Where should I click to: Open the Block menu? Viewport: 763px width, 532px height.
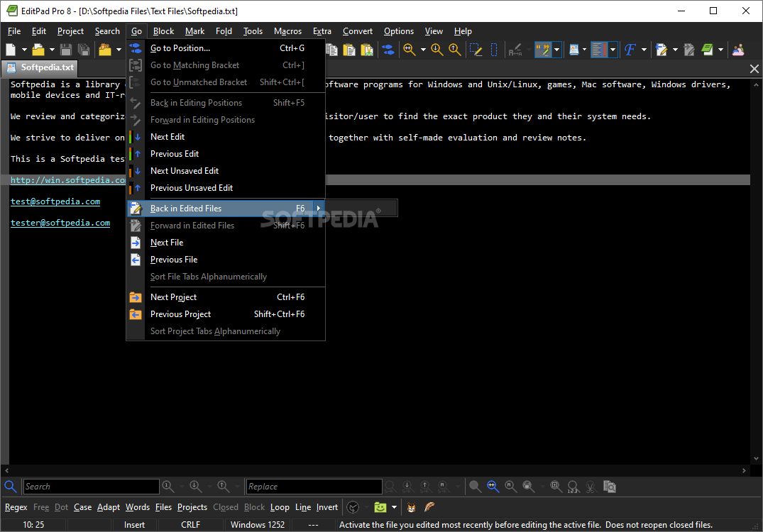(x=163, y=31)
